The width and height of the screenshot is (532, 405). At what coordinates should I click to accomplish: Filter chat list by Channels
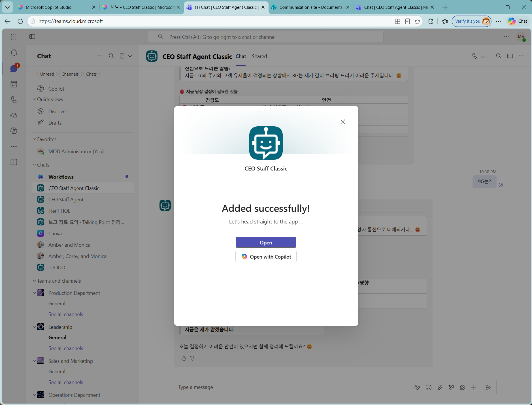pyautogui.click(x=70, y=74)
